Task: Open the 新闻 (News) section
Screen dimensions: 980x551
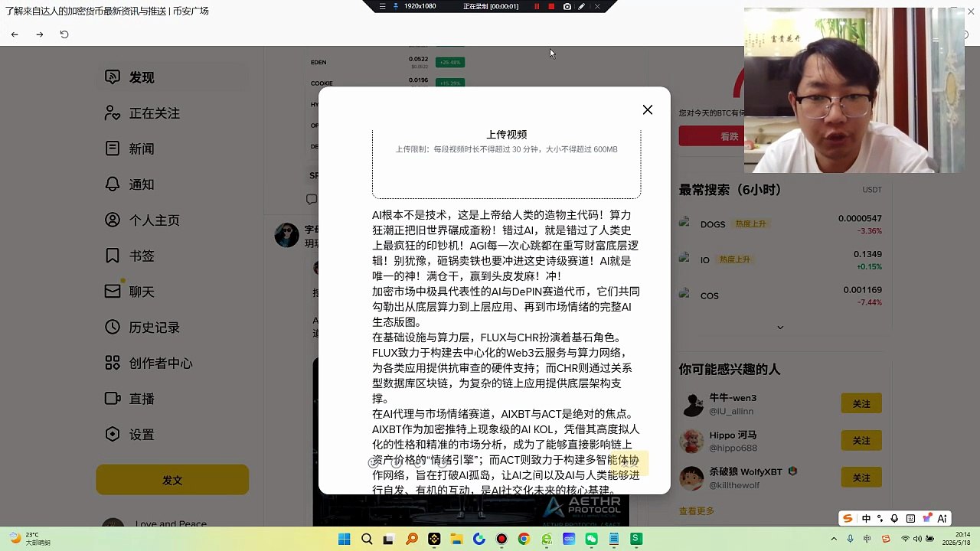Action: click(172, 148)
